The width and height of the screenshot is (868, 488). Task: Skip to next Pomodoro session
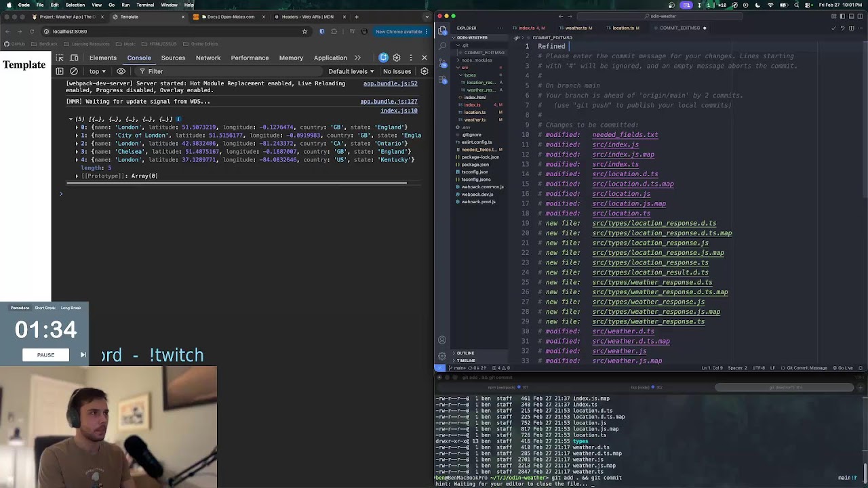click(x=83, y=354)
